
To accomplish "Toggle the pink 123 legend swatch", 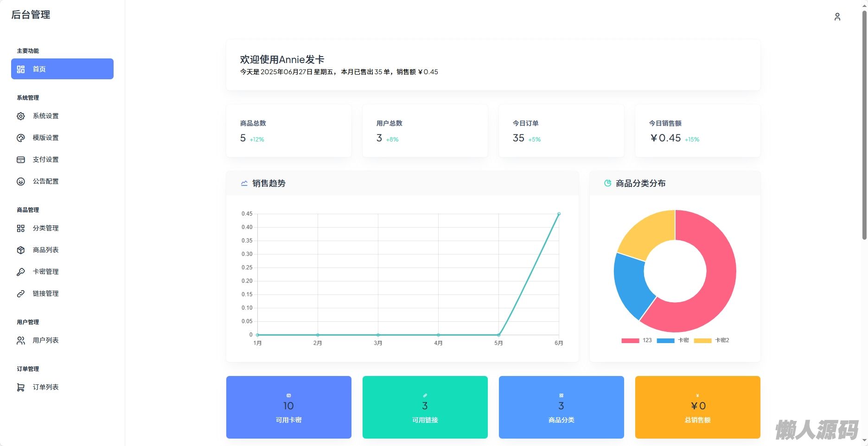I will (631, 341).
